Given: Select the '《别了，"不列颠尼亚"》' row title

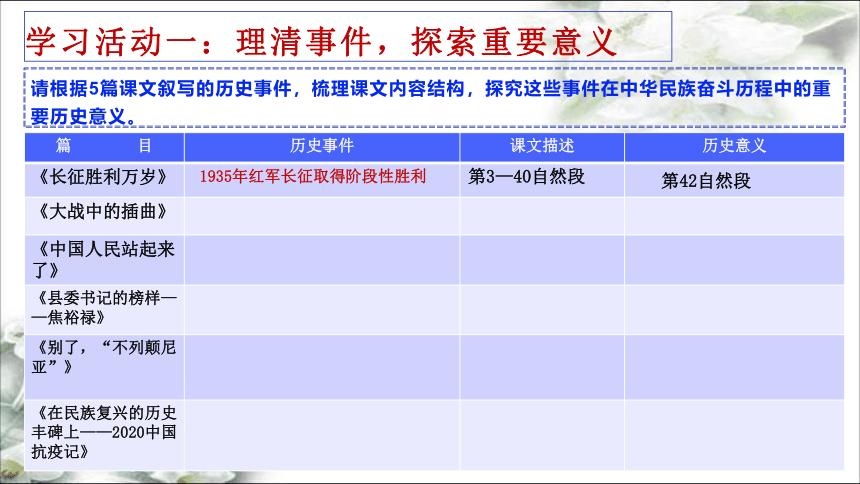Looking at the screenshot, I should point(104,357).
